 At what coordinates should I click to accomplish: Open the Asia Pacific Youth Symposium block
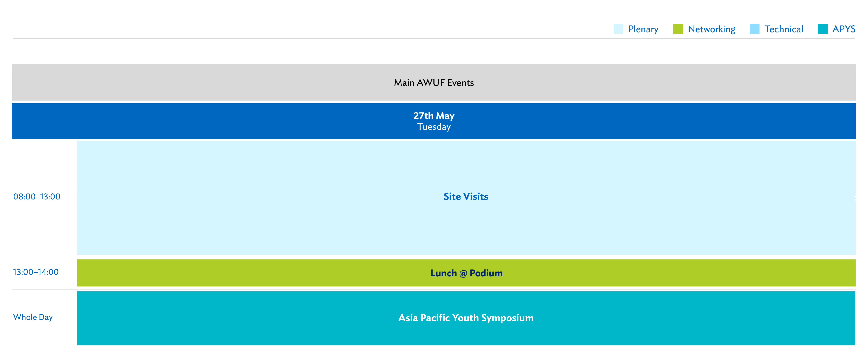[466, 318]
